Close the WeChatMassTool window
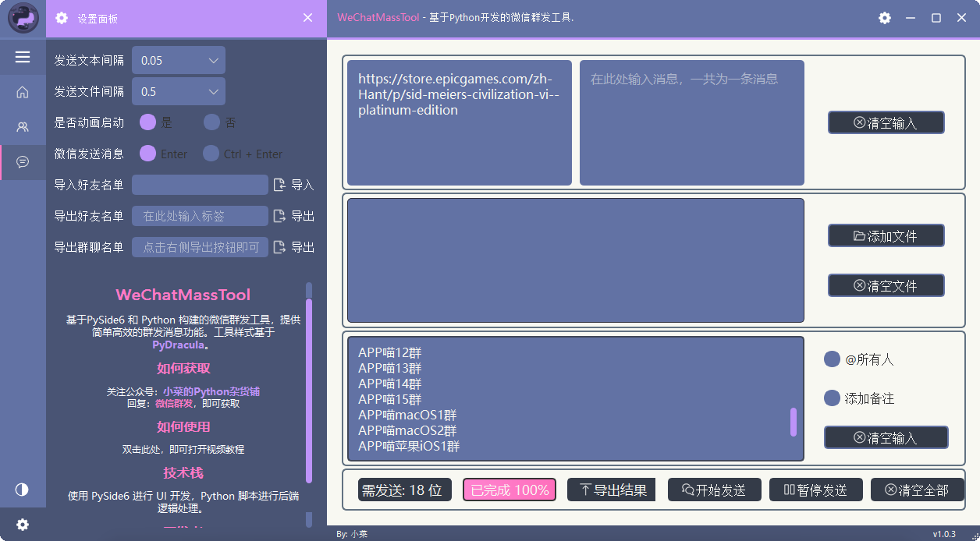980x541 pixels. [x=961, y=18]
